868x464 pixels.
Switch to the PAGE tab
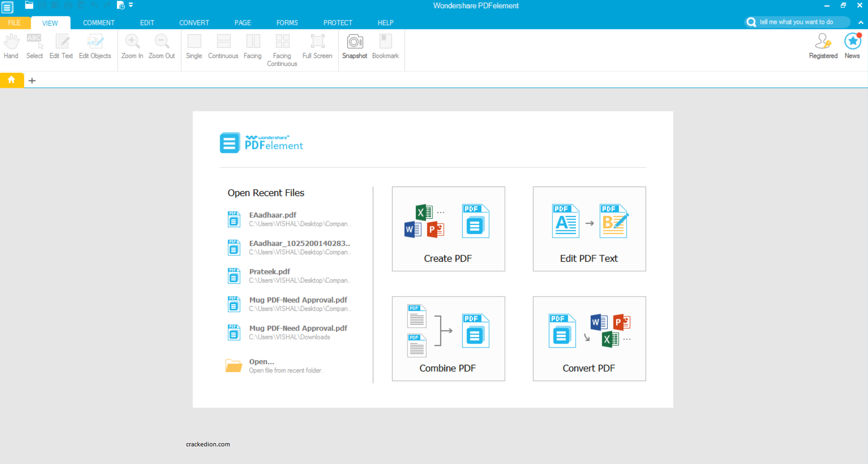coord(243,23)
